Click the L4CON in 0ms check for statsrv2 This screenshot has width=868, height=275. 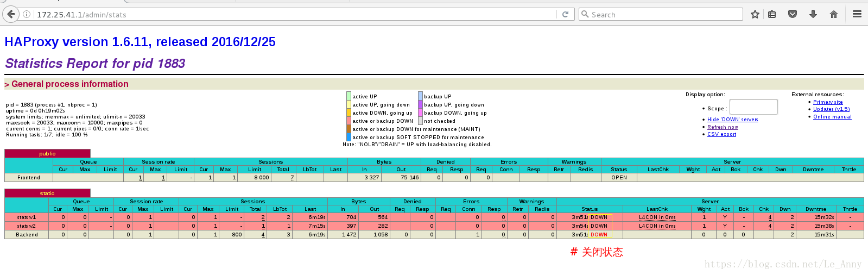point(657,226)
